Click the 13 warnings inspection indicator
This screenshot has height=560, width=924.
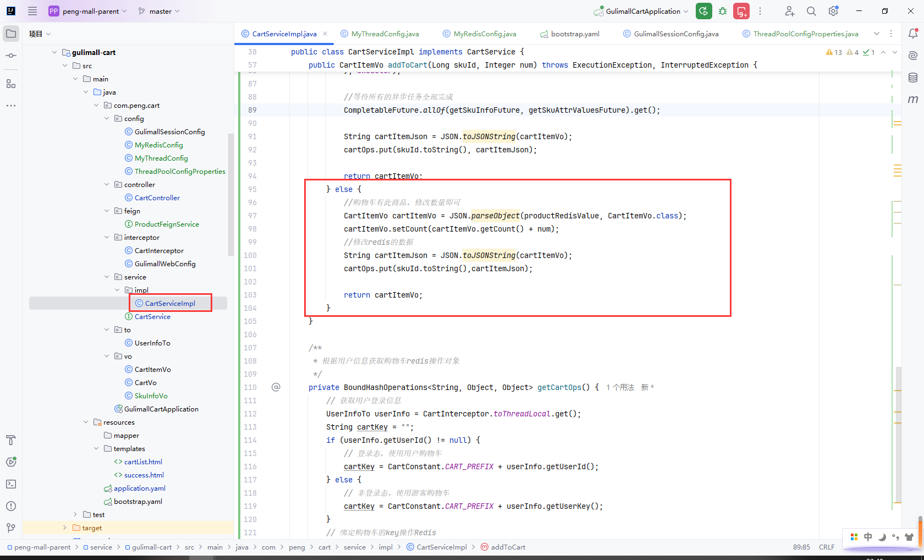pos(834,52)
